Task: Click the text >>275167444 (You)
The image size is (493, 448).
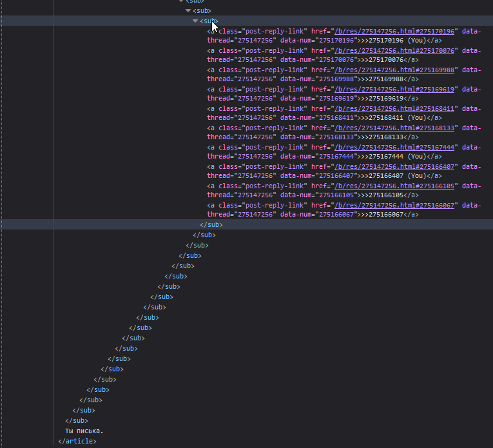Action: 394,157
